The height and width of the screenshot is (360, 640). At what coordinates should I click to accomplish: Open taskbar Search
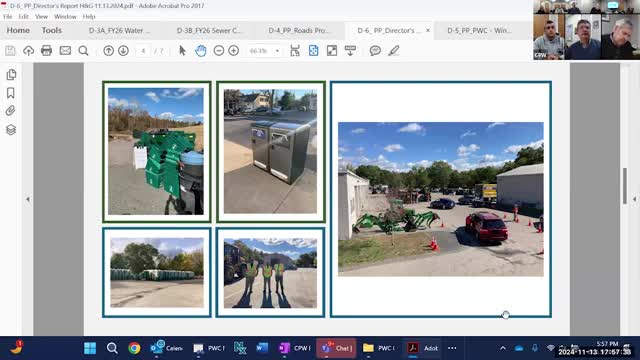tap(112, 348)
